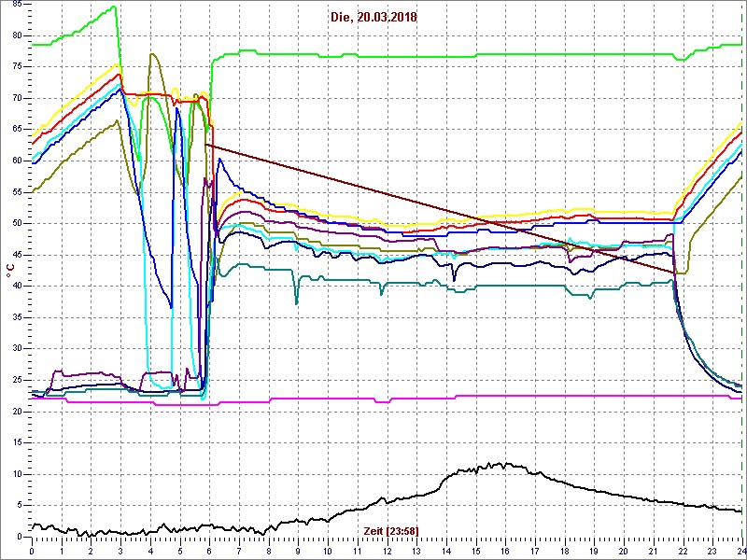Viewport: 747px width, 560px height.
Task: Select the 35 label on the temperature axis
Action: coord(19,317)
